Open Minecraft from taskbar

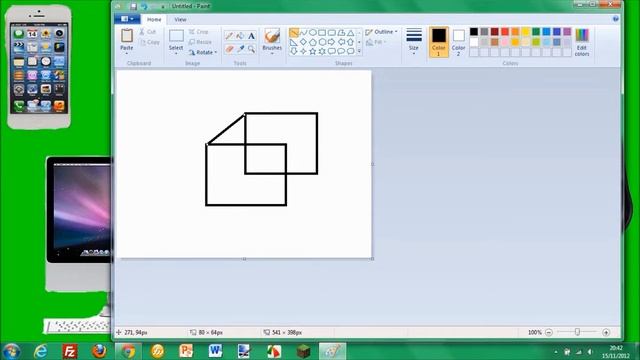click(x=303, y=351)
